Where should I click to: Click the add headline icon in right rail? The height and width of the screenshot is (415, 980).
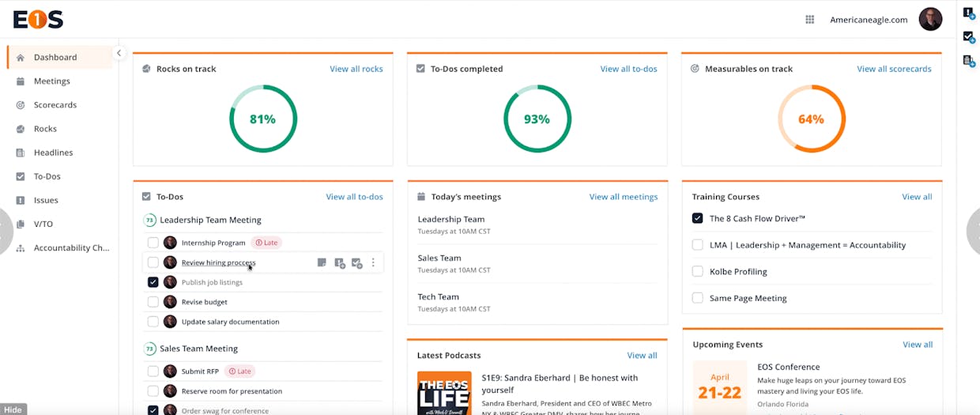point(969,61)
